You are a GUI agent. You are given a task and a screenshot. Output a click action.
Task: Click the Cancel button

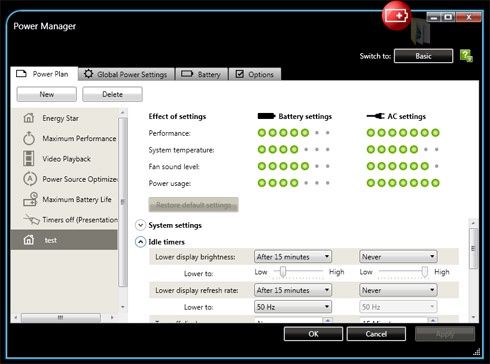point(376,334)
